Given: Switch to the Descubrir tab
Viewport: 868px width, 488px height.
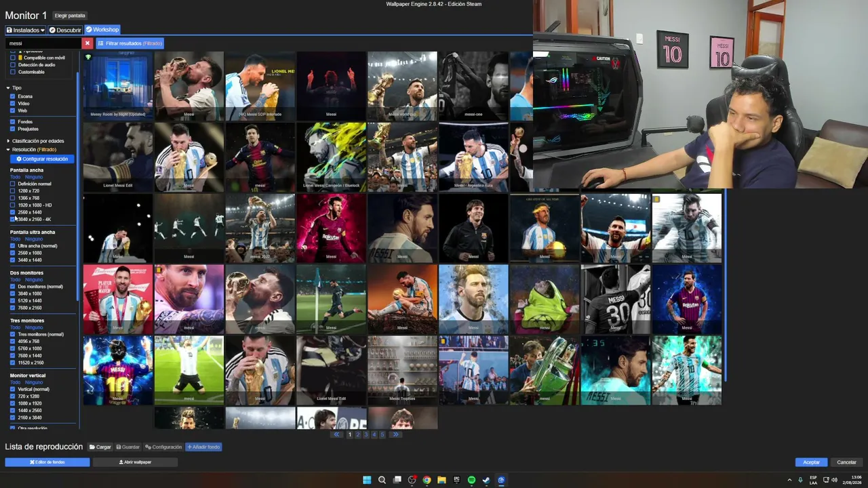Looking at the screenshot, I should pos(65,30).
